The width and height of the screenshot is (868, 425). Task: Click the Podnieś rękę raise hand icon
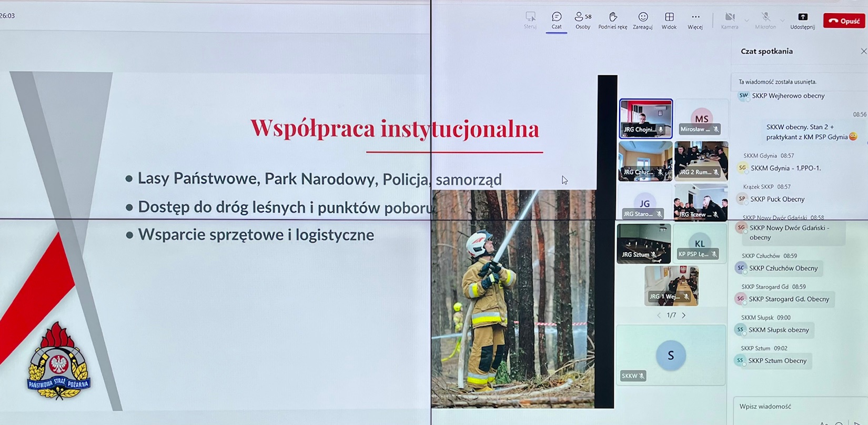612,20
